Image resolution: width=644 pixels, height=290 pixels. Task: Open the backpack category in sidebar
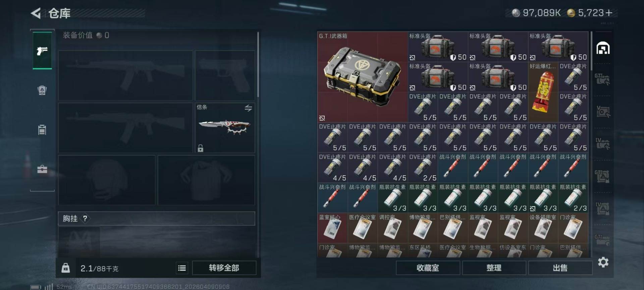point(42,90)
